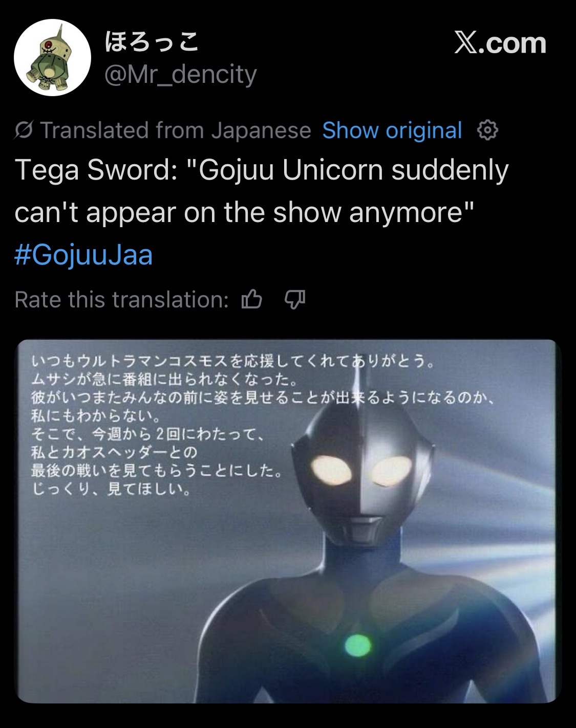Open the attached Ultraman Cosmos image
Screen dimensions: 576x728
[x=287, y=521]
